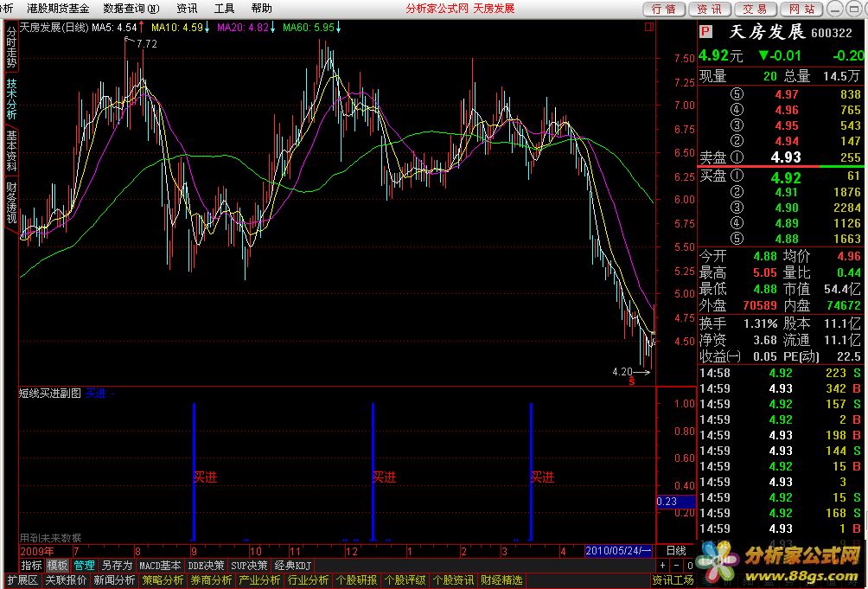Click the 资讯 button in the title bar
Screen dimensions: 868x589
(710, 9)
